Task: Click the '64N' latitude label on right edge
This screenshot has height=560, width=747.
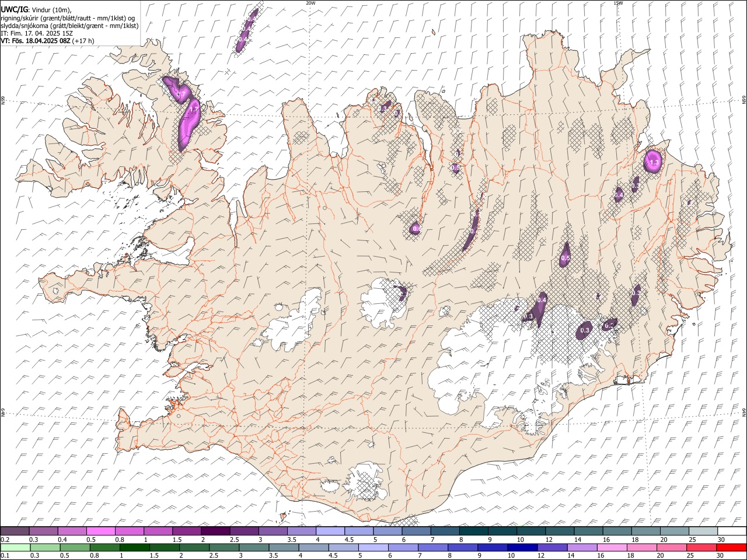Action: click(x=744, y=412)
